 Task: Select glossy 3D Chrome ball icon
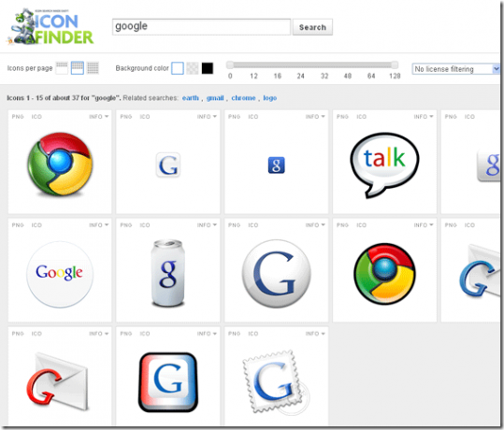click(60, 164)
